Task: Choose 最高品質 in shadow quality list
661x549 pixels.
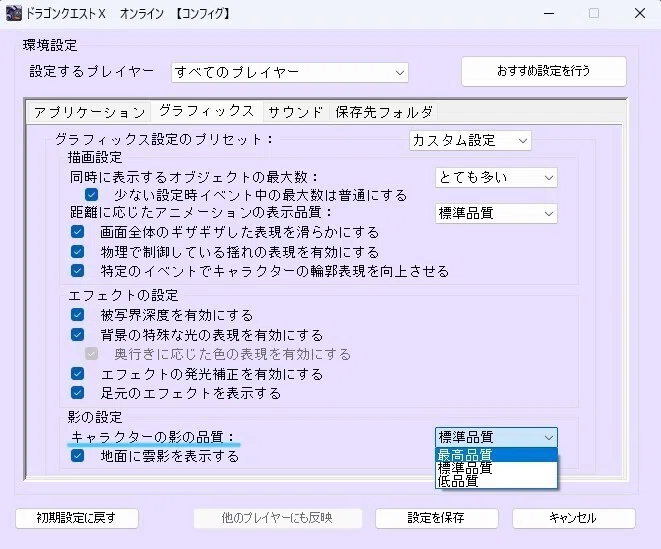Action: 496,455
